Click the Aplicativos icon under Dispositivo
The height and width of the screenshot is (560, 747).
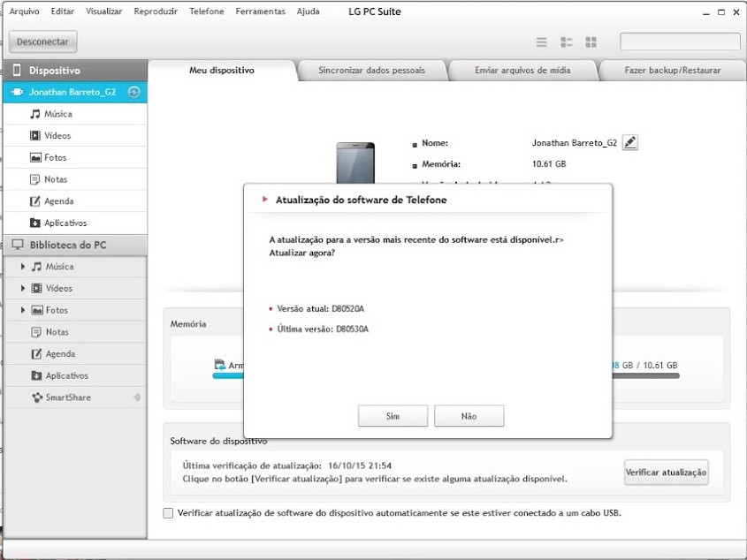click(34, 223)
